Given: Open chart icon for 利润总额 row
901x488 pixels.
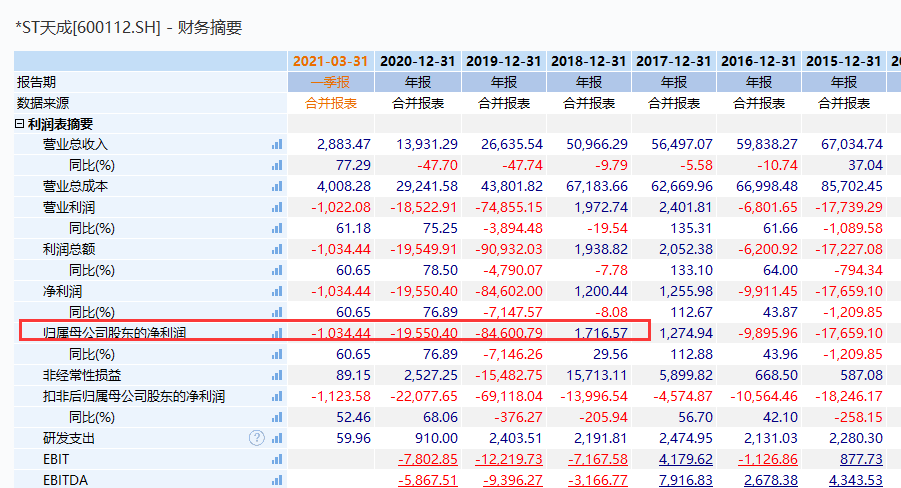Looking at the screenshot, I should click(277, 249).
